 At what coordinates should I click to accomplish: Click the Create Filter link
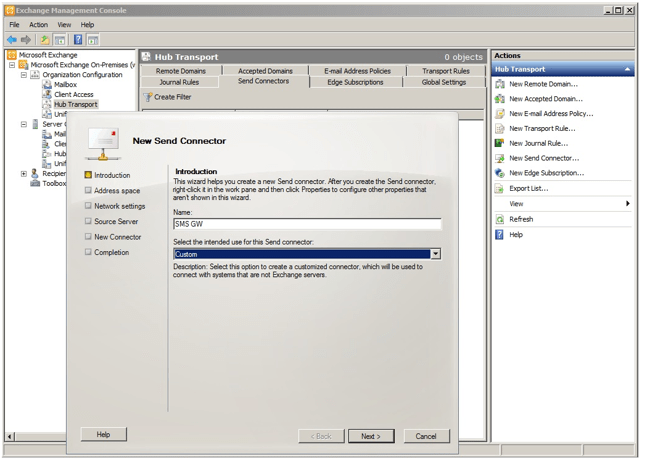tap(172, 97)
